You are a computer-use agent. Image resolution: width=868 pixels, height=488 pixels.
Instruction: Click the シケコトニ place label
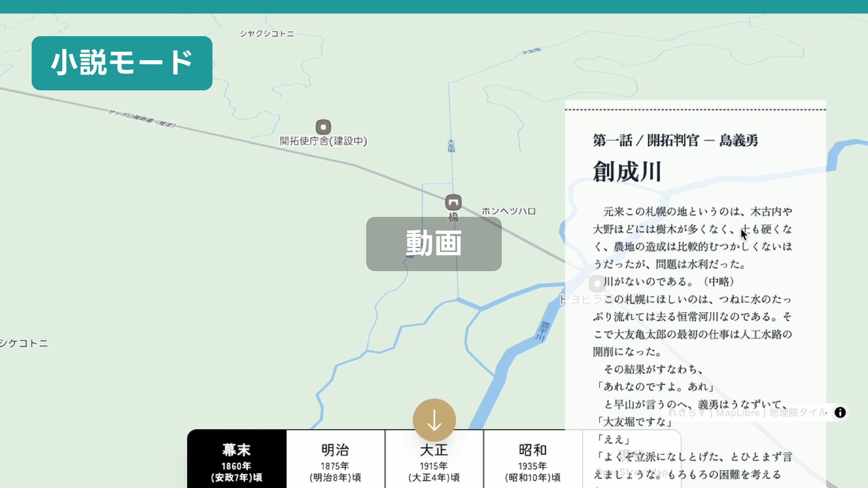24,343
